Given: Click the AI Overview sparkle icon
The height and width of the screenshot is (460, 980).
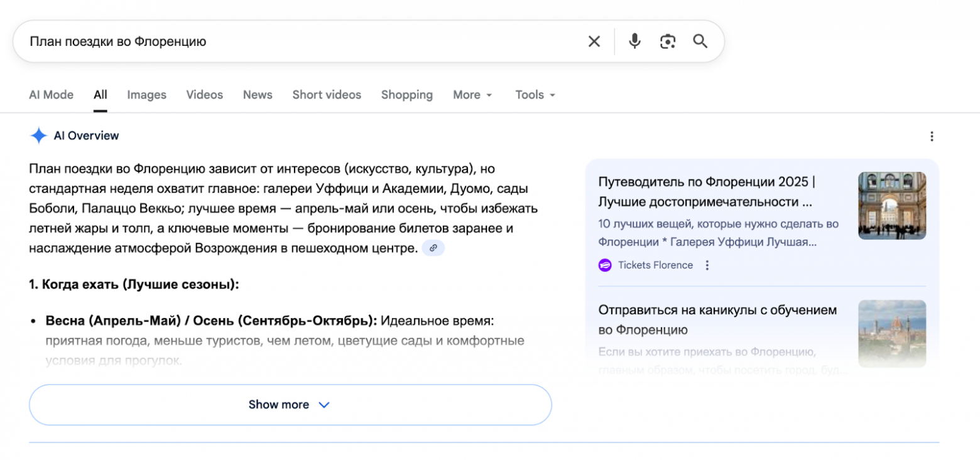Looking at the screenshot, I should pos(39,136).
